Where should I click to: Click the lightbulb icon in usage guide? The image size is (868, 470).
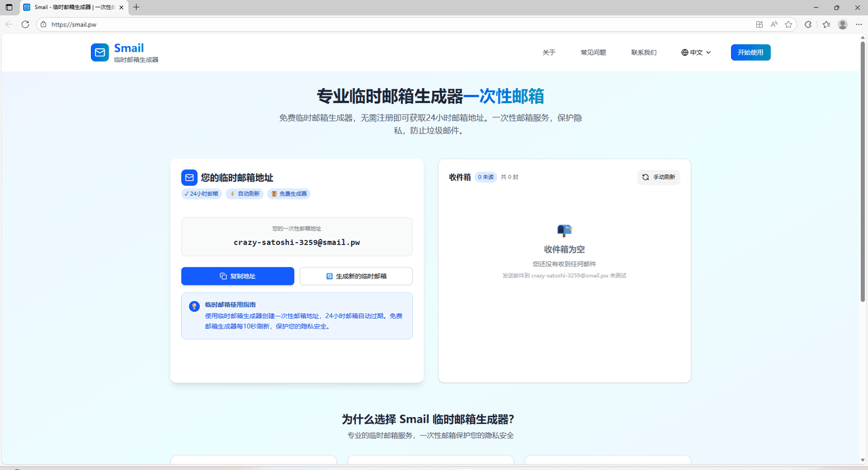pyautogui.click(x=194, y=307)
